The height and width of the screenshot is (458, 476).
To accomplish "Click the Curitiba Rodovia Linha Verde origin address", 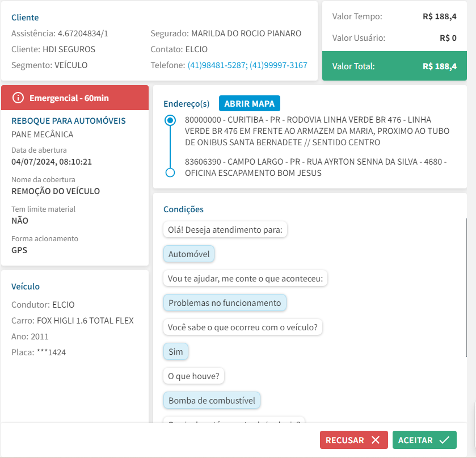I will click(317, 131).
